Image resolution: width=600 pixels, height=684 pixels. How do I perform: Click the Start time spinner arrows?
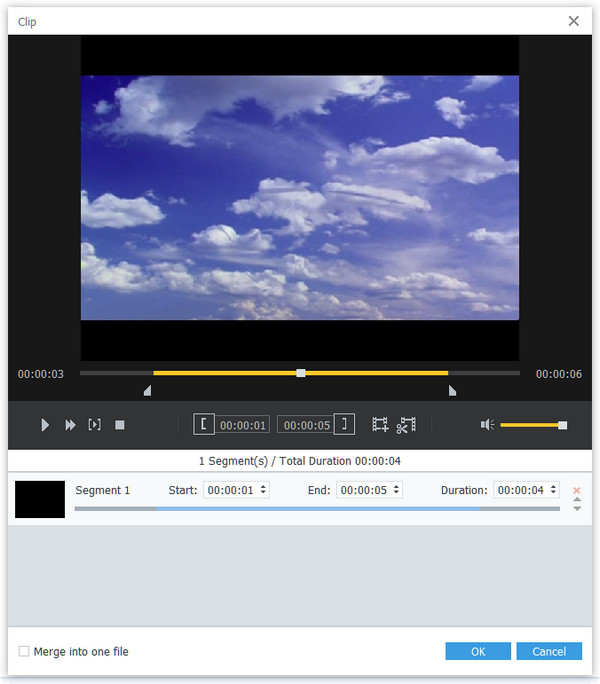(263, 489)
